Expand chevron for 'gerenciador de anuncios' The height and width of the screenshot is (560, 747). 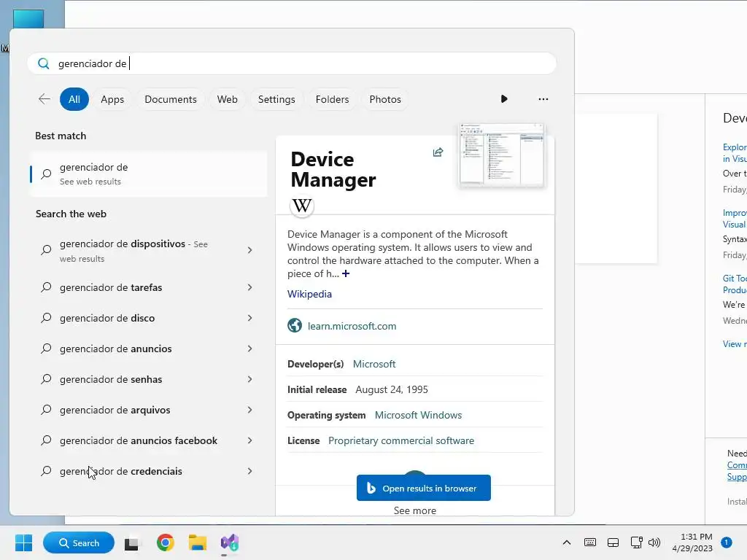tap(249, 349)
